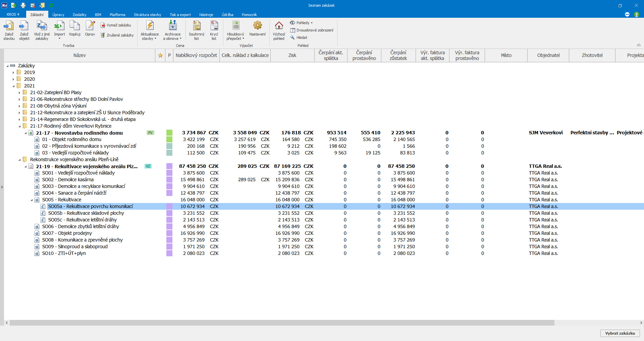The width and height of the screenshot is (644, 341).
Task: Click green color swatch of 21-17 Novostavba
Action: point(169,133)
